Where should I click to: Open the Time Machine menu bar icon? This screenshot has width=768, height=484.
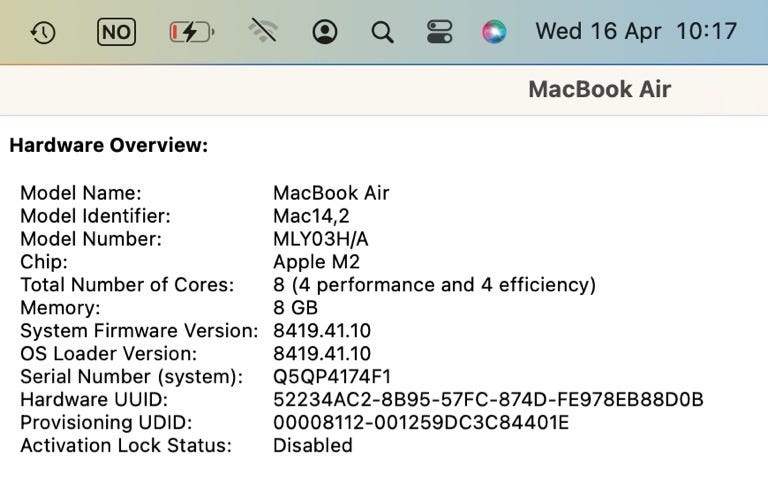pos(43,32)
